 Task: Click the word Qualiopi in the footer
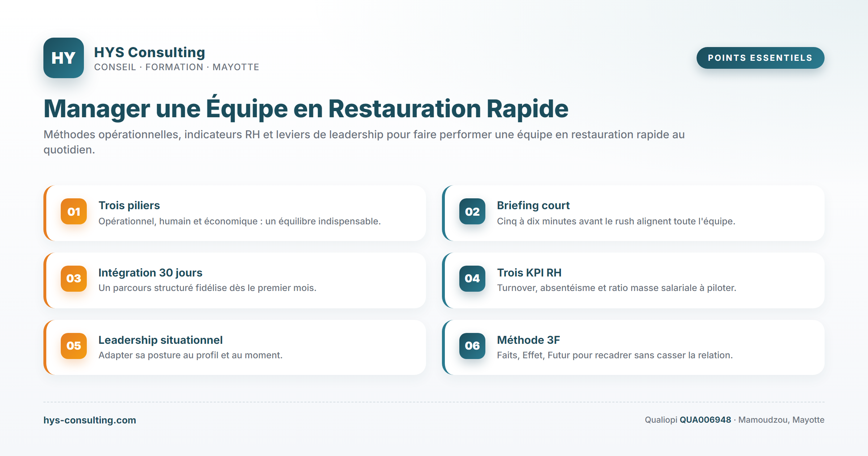click(x=661, y=420)
